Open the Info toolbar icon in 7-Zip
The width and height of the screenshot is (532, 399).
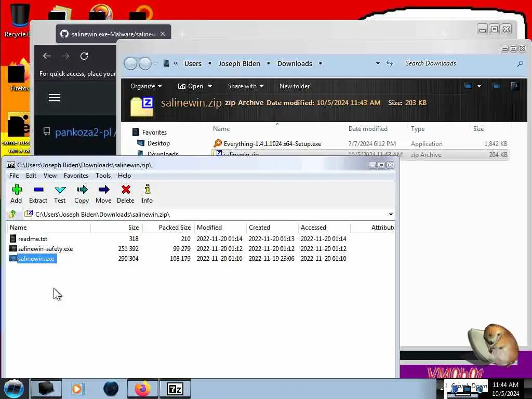(147, 194)
